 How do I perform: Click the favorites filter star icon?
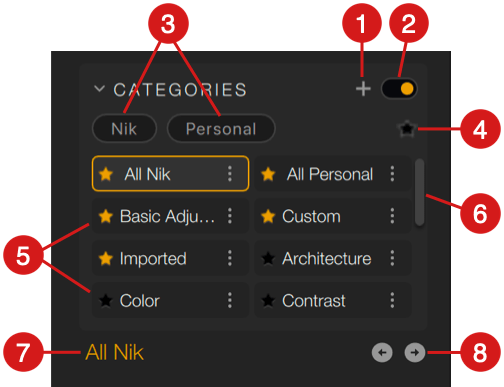407,129
